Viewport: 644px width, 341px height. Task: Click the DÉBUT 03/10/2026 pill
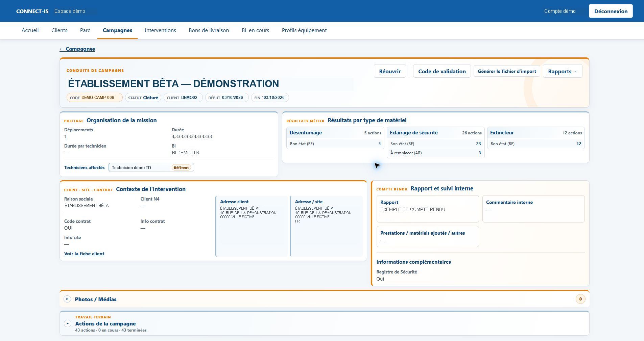[x=226, y=98]
